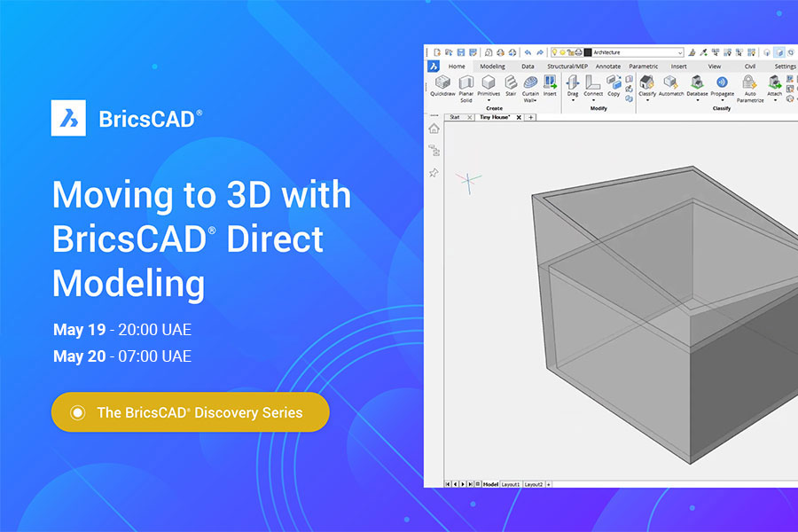Open the Home panel icon in sidebar
Viewport: 798px width, 532px height.
pos(434,129)
